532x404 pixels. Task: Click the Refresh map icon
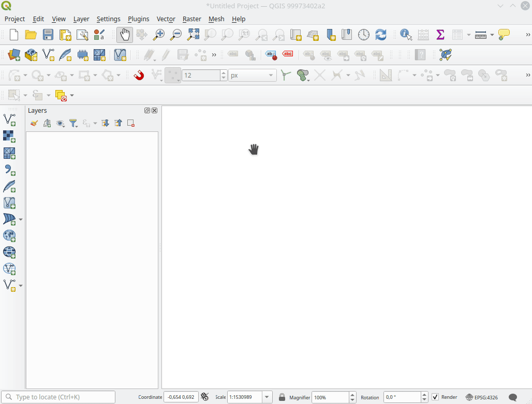(381, 35)
